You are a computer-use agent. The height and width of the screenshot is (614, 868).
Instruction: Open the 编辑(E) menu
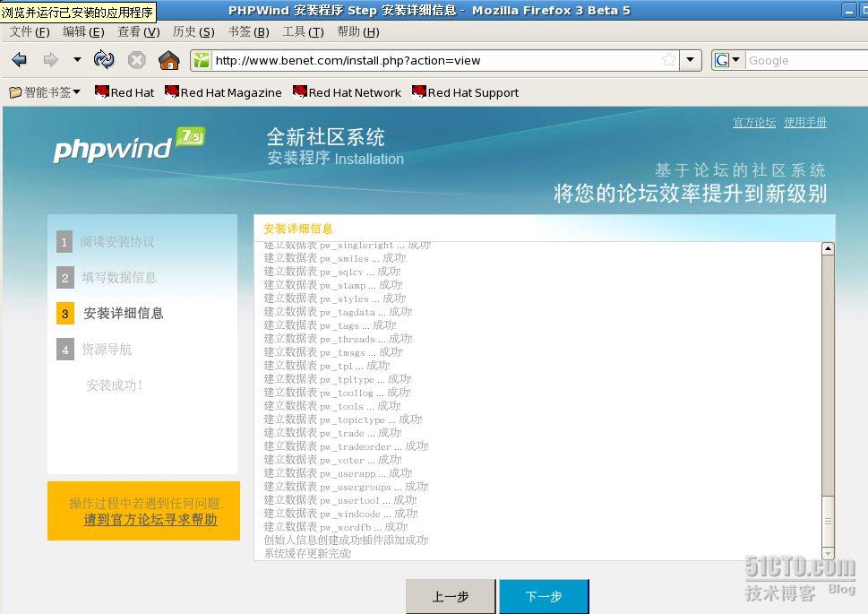click(83, 31)
